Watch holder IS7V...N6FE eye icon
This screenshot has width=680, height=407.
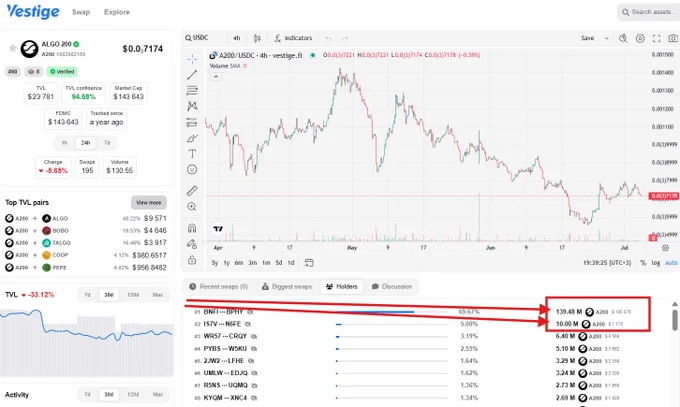(x=248, y=324)
